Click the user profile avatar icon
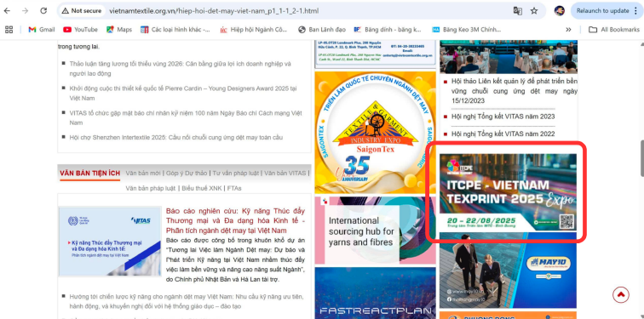Image resolution: width=644 pixels, height=319 pixels. click(x=559, y=11)
